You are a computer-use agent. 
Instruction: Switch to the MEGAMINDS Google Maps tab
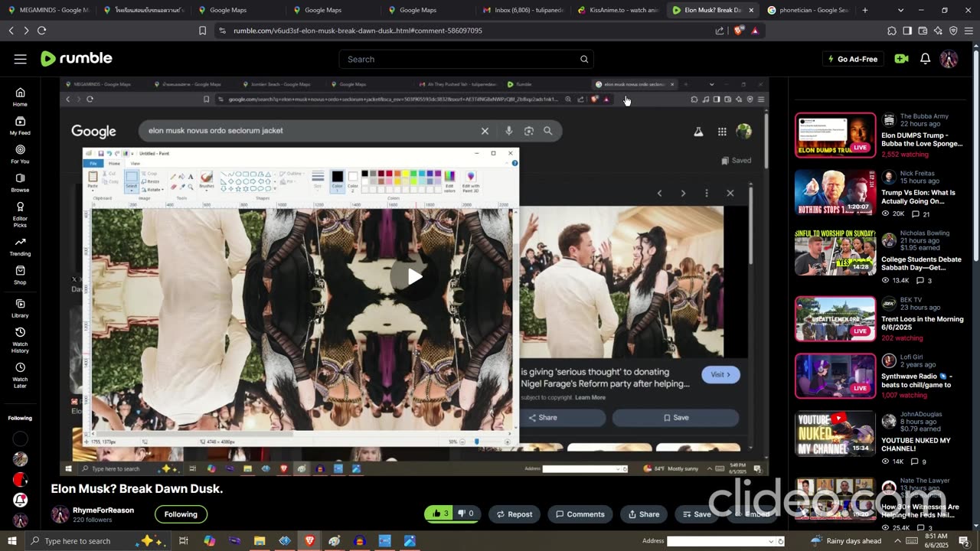pos(47,10)
